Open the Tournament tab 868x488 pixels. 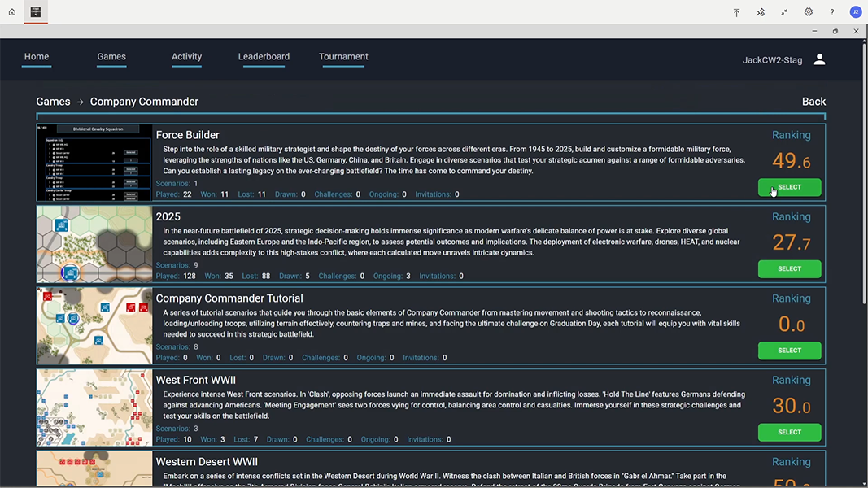coord(343,57)
